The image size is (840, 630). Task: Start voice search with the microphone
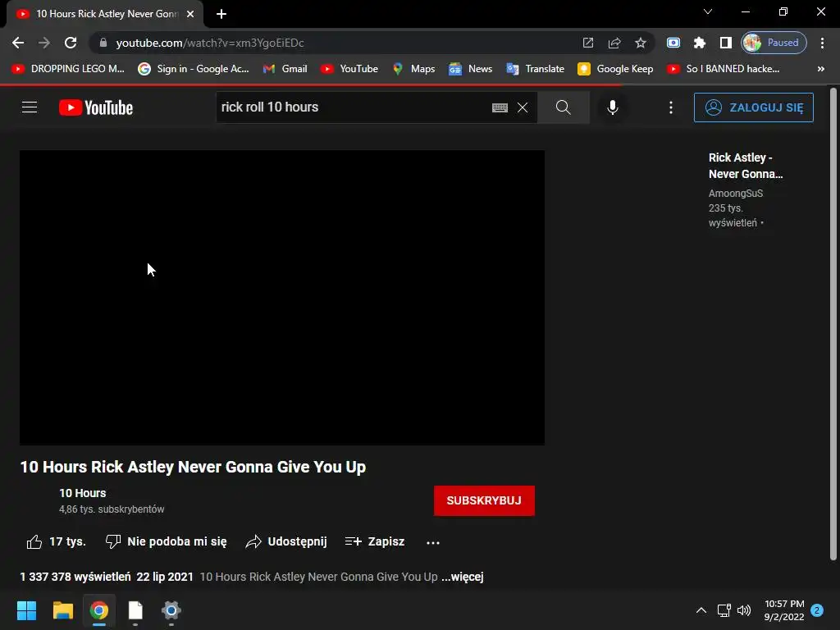coord(612,107)
